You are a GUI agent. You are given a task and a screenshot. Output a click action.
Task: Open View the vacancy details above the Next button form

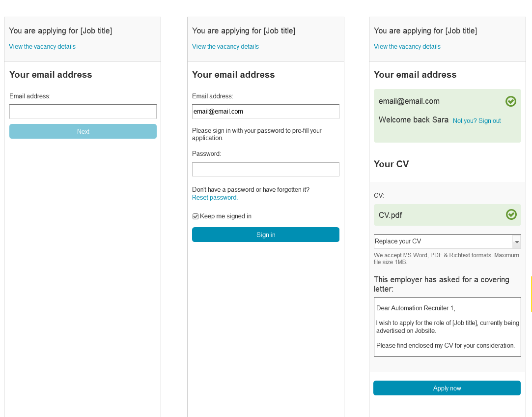(42, 47)
